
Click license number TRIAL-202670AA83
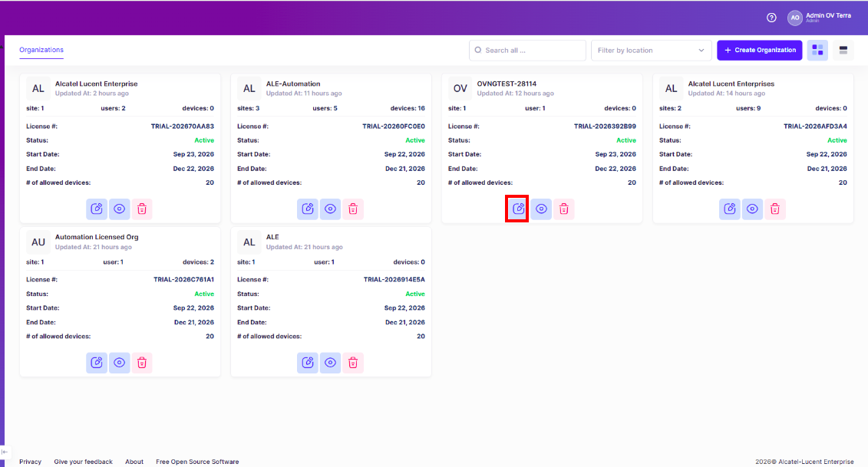183,127
